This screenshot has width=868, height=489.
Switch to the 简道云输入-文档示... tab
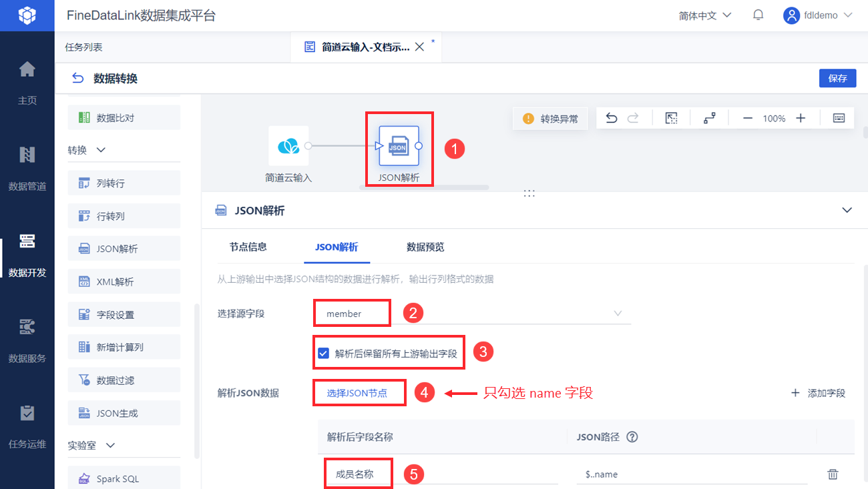pos(366,47)
